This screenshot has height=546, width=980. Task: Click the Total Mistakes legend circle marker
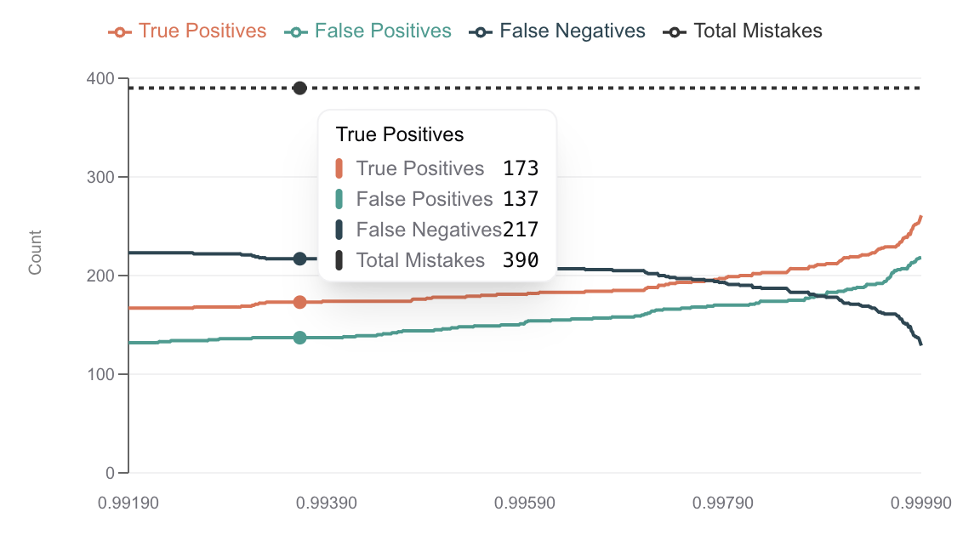[x=674, y=31]
